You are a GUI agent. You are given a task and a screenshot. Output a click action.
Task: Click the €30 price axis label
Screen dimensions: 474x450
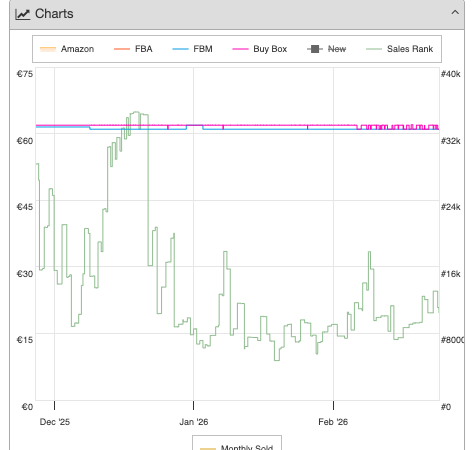click(x=25, y=274)
